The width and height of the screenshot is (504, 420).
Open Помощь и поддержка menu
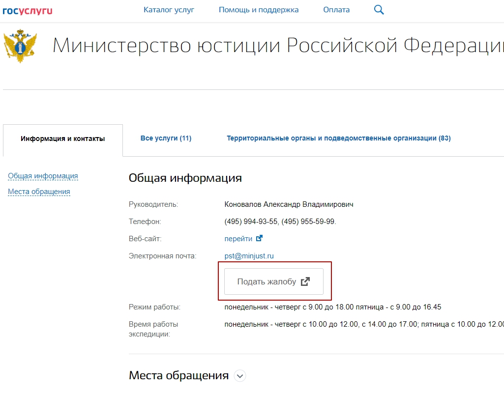tap(259, 10)
